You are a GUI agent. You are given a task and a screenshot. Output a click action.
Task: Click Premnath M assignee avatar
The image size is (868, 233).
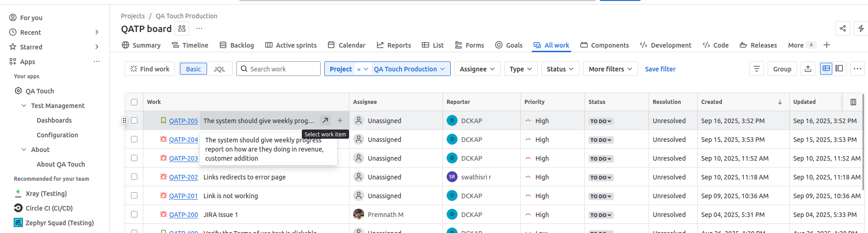[359, 214]
